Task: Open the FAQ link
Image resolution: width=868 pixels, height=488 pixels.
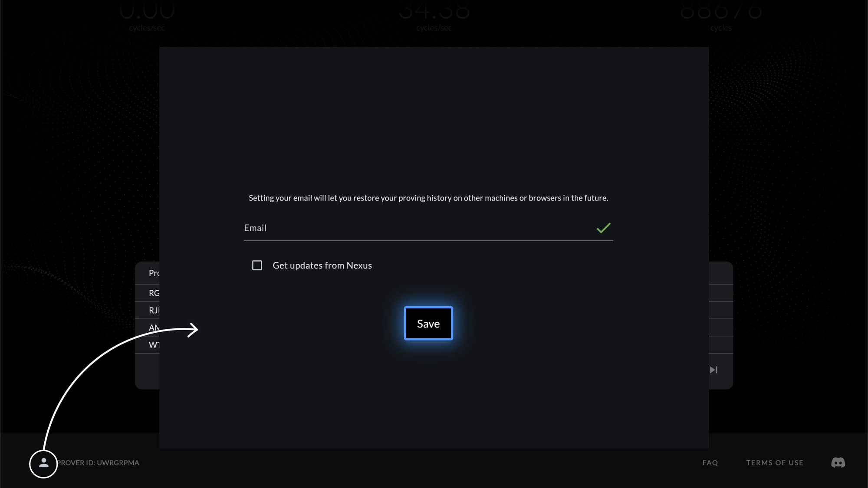Action: (x=710, y=463)
